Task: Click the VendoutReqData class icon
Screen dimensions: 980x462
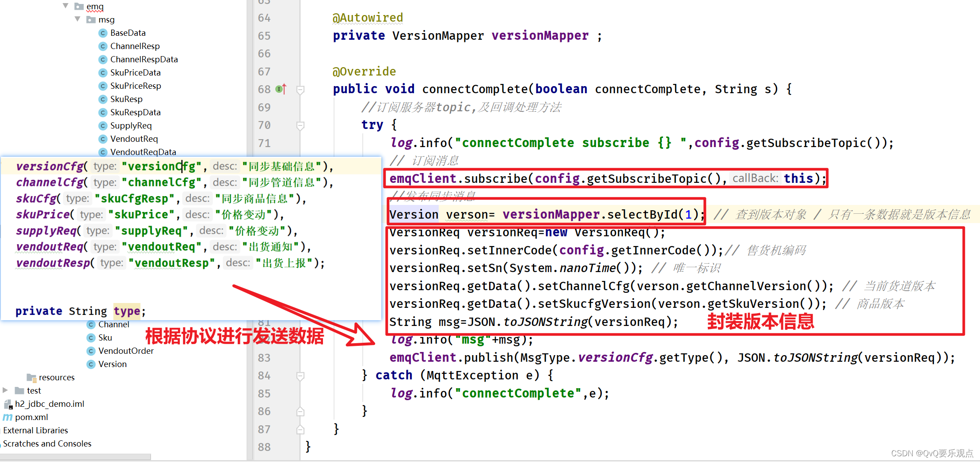Action: tap(103, 152)
